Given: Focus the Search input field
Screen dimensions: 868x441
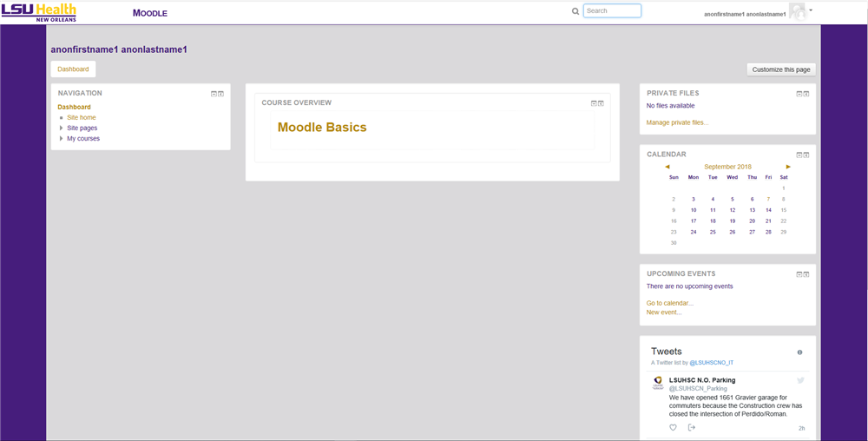Looking at the screenshot, I should [612, 10].
